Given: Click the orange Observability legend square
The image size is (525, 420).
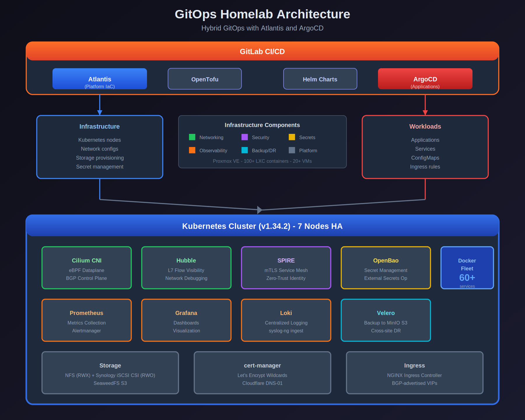Looking at the screenshot, I should click(x=192, y=150).
